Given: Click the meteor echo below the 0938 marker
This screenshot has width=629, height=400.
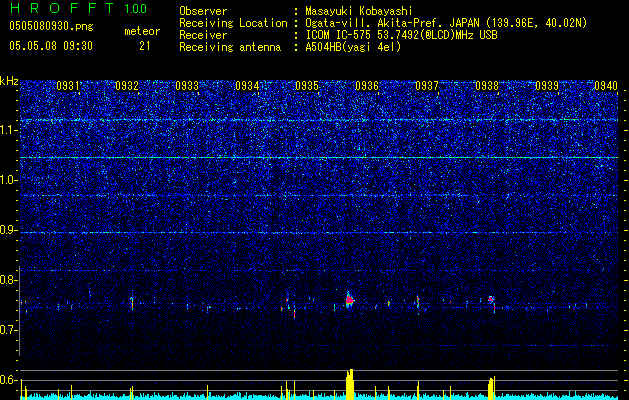Looking at the screenshot, I should pyautogui.click(x=491, y=300).
